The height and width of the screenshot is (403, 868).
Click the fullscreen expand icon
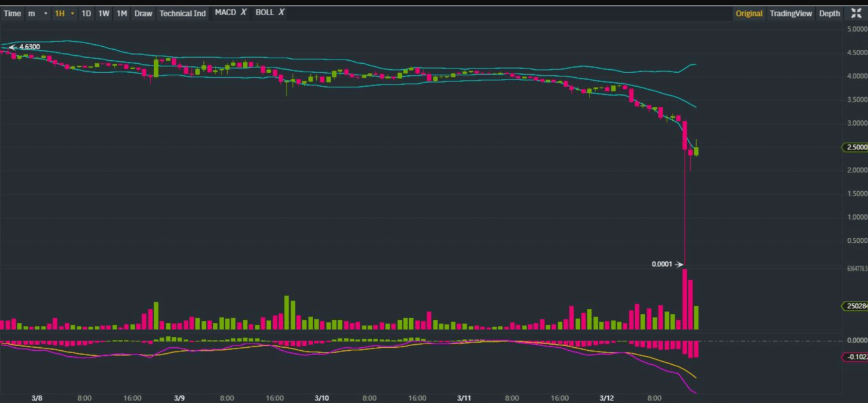[x=856, y=13]
